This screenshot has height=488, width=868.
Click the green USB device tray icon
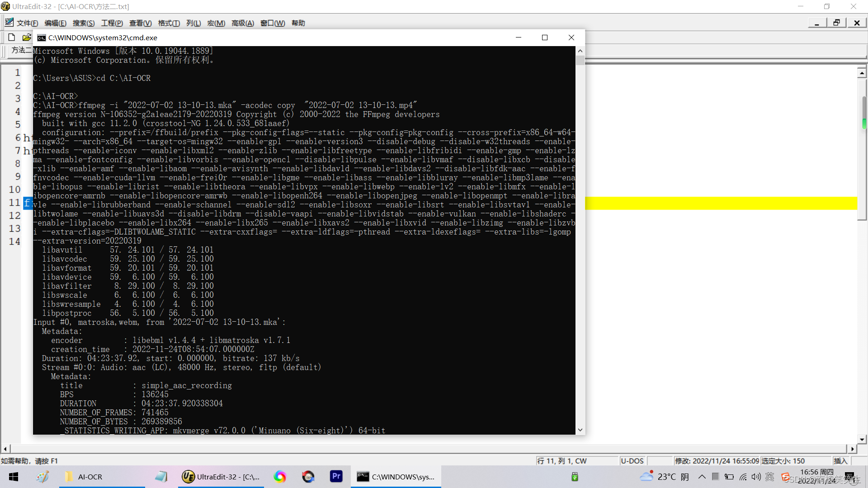tap(575, 477)
